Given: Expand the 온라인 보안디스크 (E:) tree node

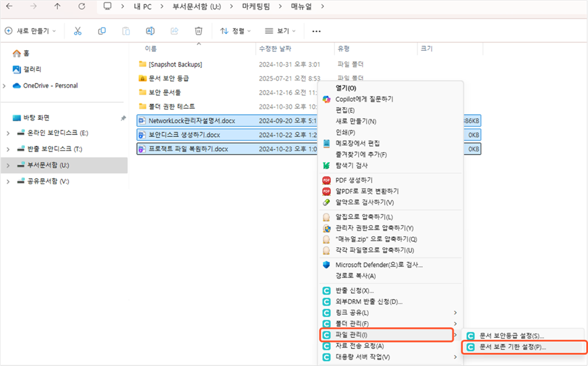Looking at the screenshot, I should [x=7, y=133].
